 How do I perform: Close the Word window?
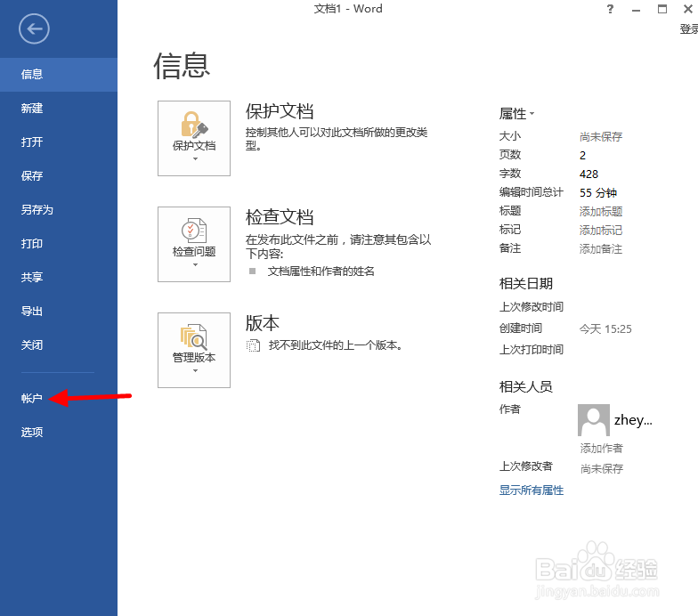coord(687,9)
